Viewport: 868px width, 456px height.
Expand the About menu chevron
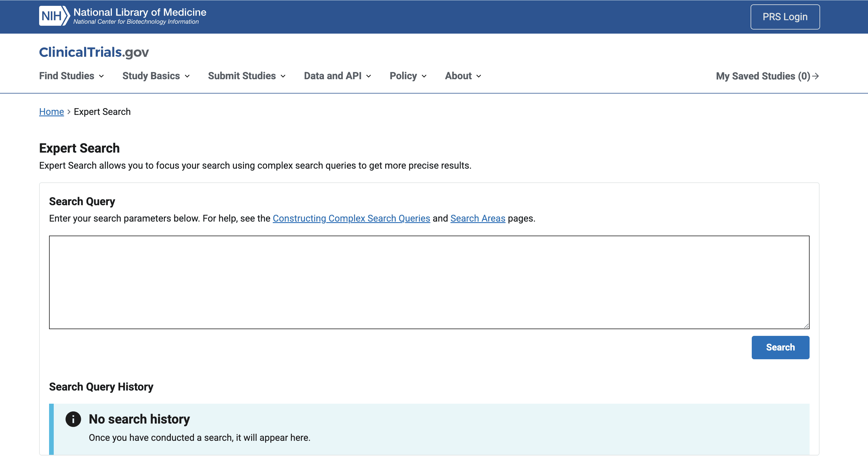478,76
